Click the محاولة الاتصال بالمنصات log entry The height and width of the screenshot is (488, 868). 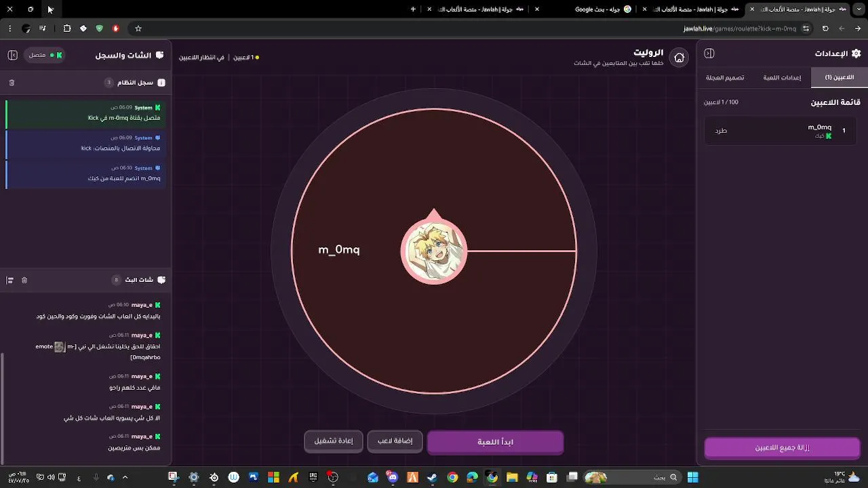(85, 144)
